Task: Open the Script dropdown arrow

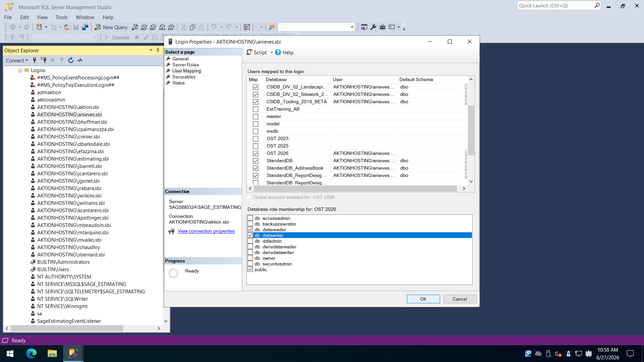Action: click(x=272, y=53)
